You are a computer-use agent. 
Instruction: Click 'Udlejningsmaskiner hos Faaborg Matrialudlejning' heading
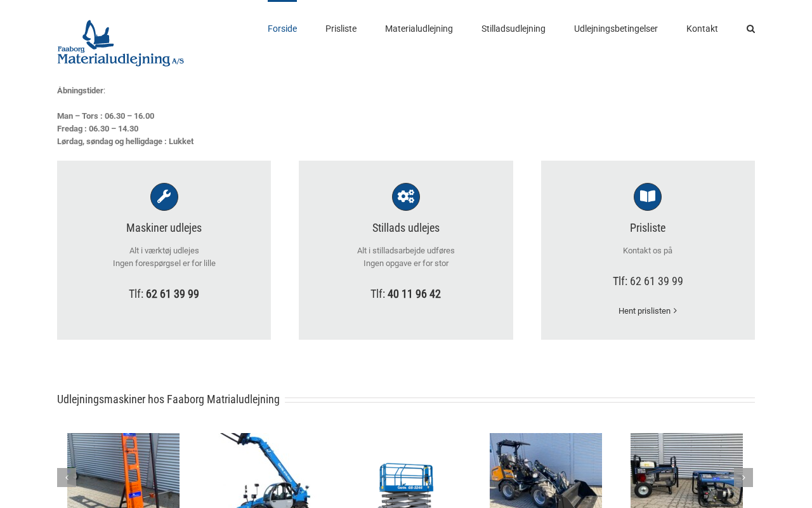[168, 399]
